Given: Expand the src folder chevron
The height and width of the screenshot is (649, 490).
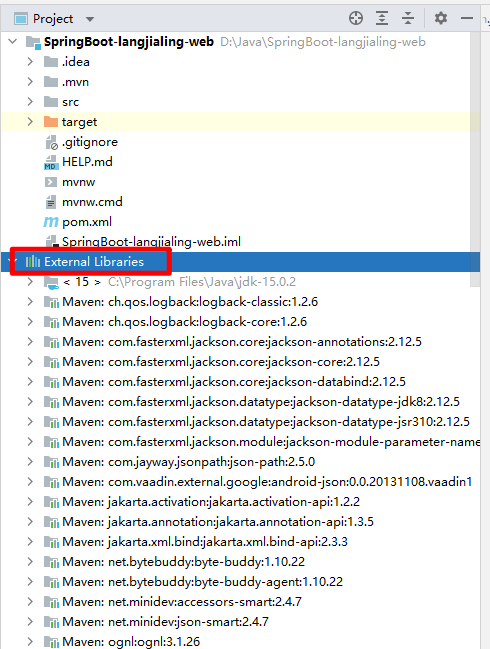Looking at the screenshot, I should (x=30, y=101).
